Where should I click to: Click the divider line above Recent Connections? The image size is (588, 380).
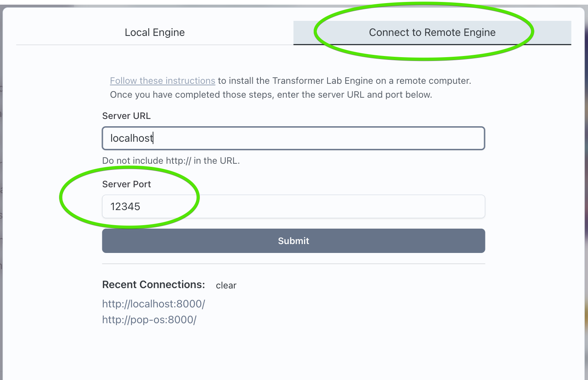click(x=293, y=264)
